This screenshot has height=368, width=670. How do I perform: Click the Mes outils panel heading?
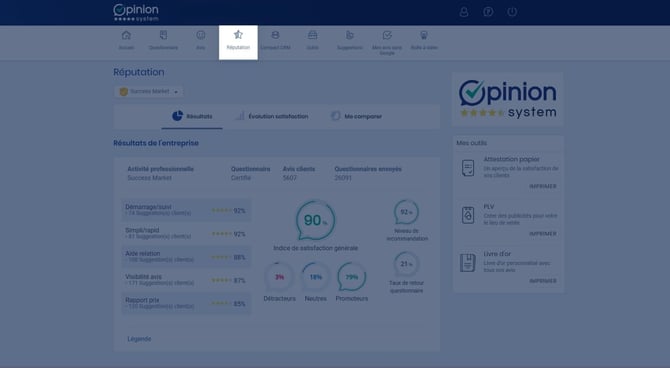[x=472, y=143]
